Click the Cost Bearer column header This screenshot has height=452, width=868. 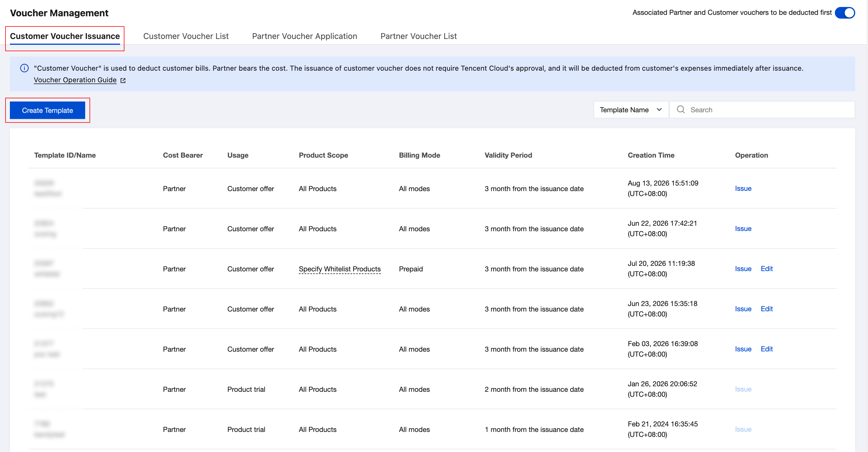tap(183, 155)
